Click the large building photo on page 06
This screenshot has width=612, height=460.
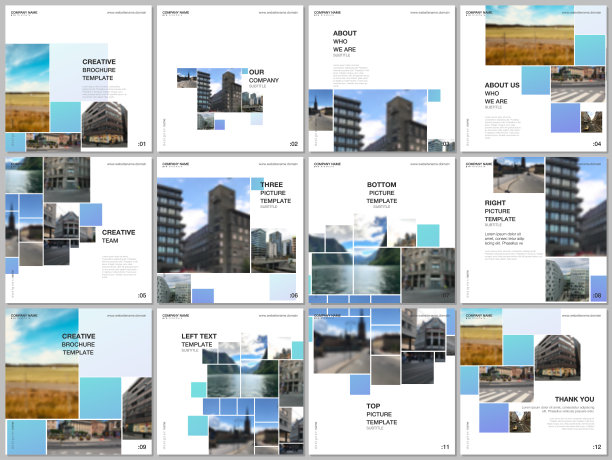[203, 225]
